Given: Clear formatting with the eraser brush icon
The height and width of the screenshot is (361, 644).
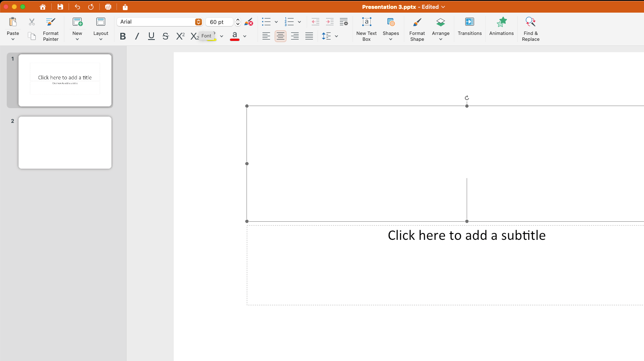Looking at the screenshot, I should [x=249, y=22].
